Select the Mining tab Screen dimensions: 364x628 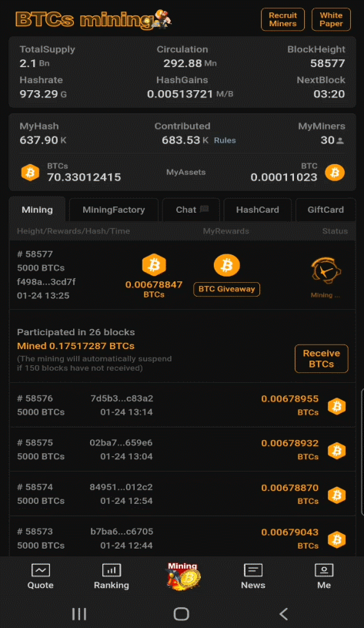pyautogui.click(x=37, y=210)
